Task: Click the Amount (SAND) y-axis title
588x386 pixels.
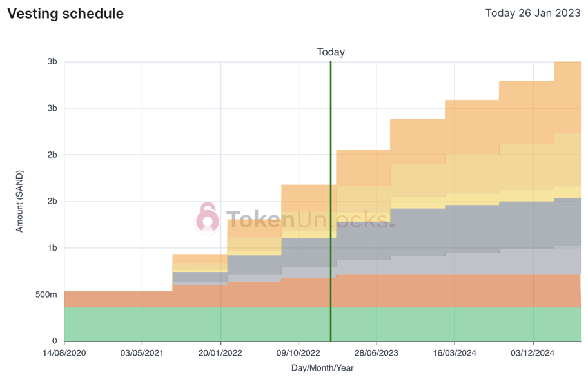Action: pos(19,201)
